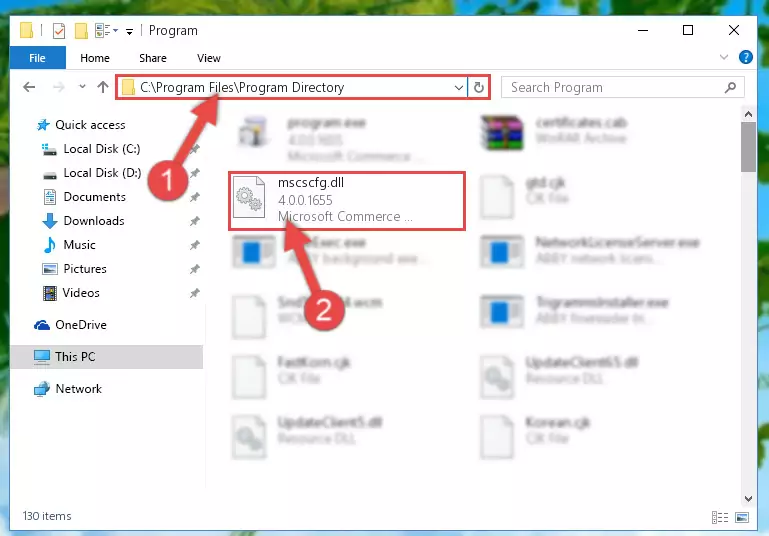Click the mscscfg.dll gear file icon
The width and height of the screenshot is (769, 536).
click(249, 197)
